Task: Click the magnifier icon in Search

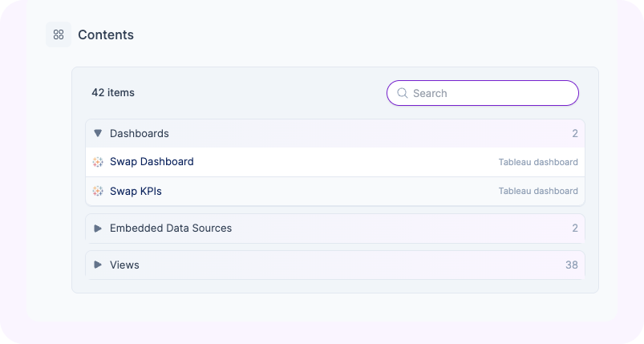Action: click(x=403, y=93)
